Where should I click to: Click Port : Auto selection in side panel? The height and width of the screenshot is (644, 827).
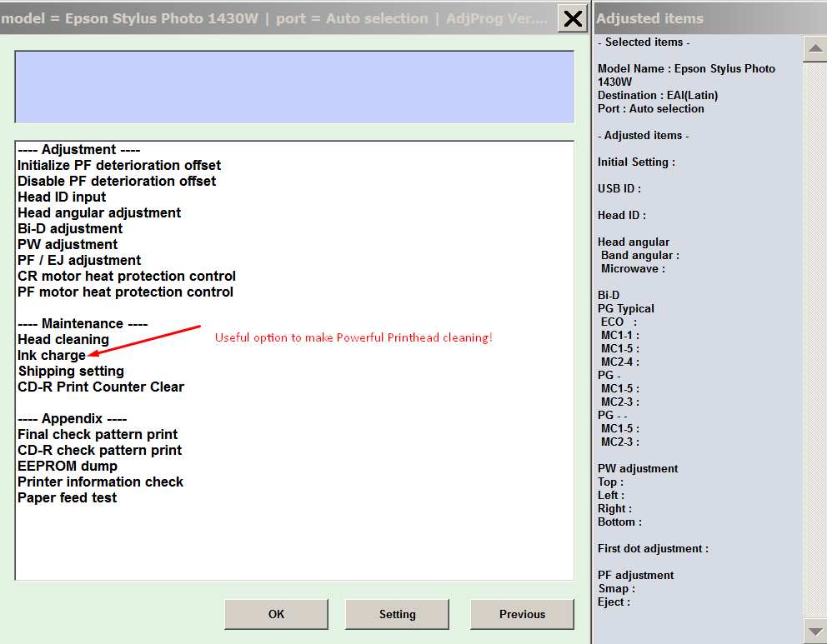coord(651,108)
